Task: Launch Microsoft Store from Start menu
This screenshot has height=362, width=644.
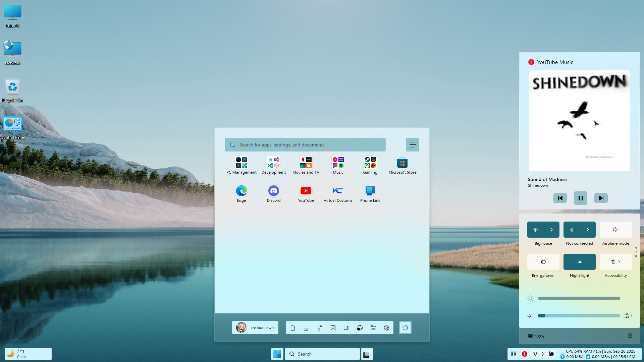Action: coord(402,165)
